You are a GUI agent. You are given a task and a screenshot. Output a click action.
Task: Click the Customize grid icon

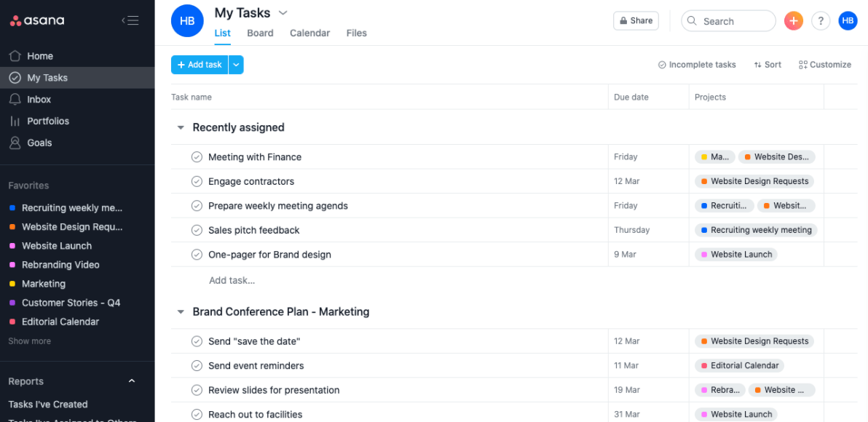pos(802,65)
